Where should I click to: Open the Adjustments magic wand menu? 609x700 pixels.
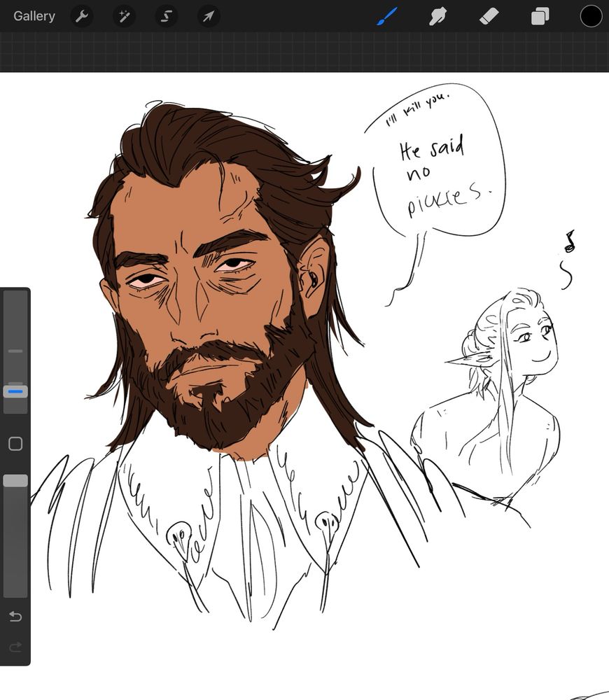click(x=124, y=17)
